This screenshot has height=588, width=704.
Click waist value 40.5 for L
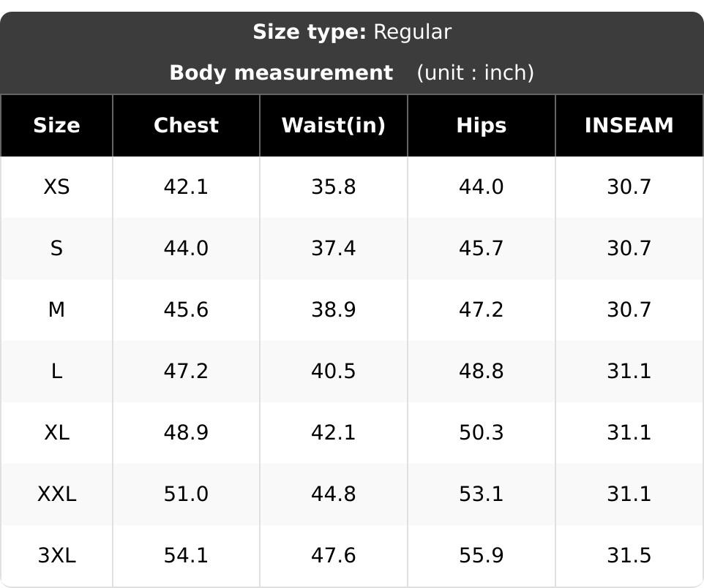coord(334,372)
